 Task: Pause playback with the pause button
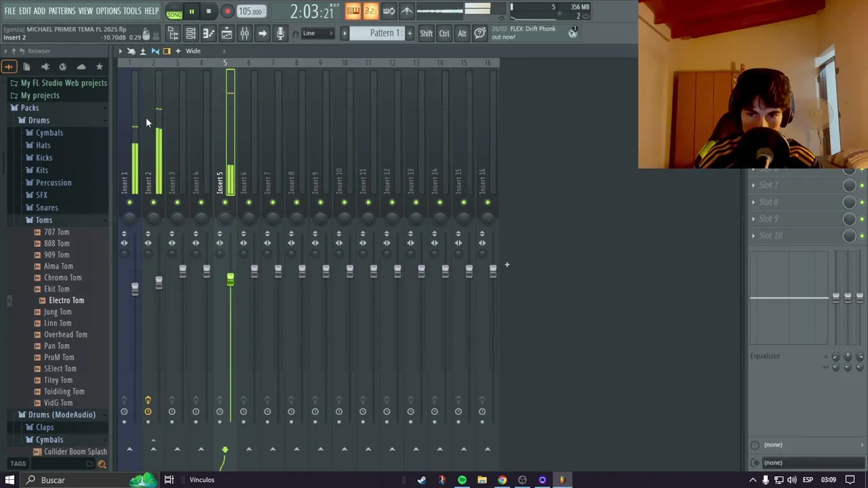(191, 12)
